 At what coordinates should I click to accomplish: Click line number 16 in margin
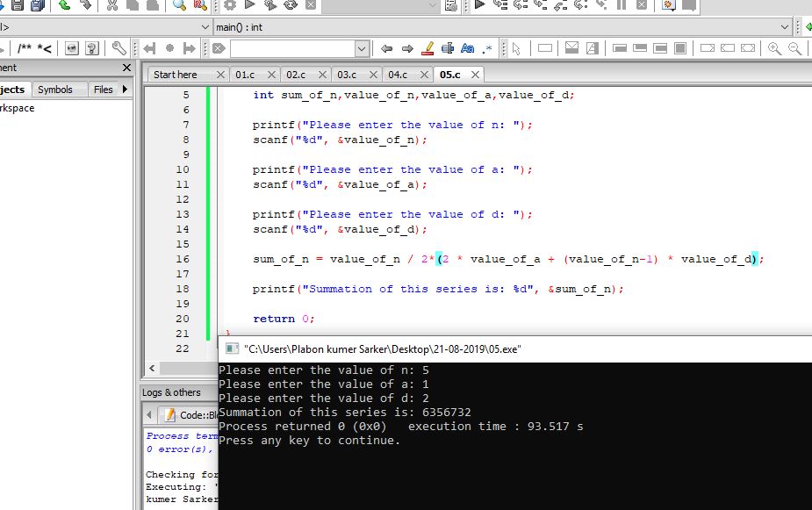tap(183, 259)
